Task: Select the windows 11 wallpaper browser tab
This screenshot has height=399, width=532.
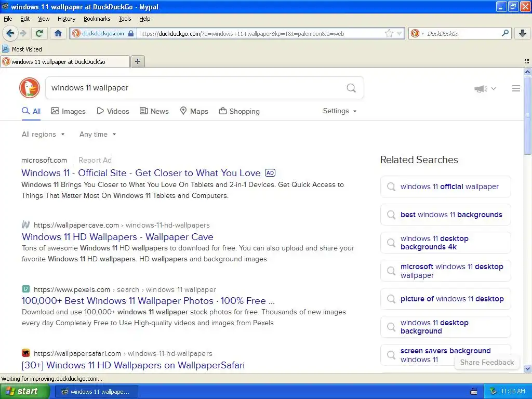Action: pos(64,61)
